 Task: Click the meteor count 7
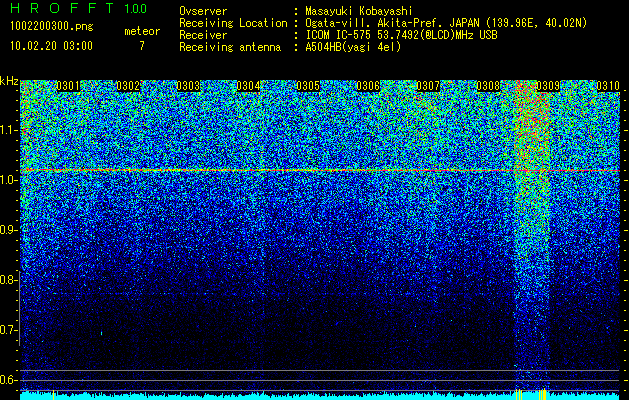point(142,46)
